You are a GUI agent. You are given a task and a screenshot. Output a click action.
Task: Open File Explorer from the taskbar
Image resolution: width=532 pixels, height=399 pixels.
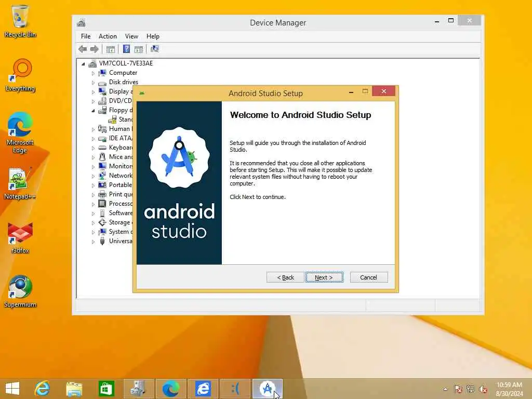pyautogui.click(x=74, y=389)
